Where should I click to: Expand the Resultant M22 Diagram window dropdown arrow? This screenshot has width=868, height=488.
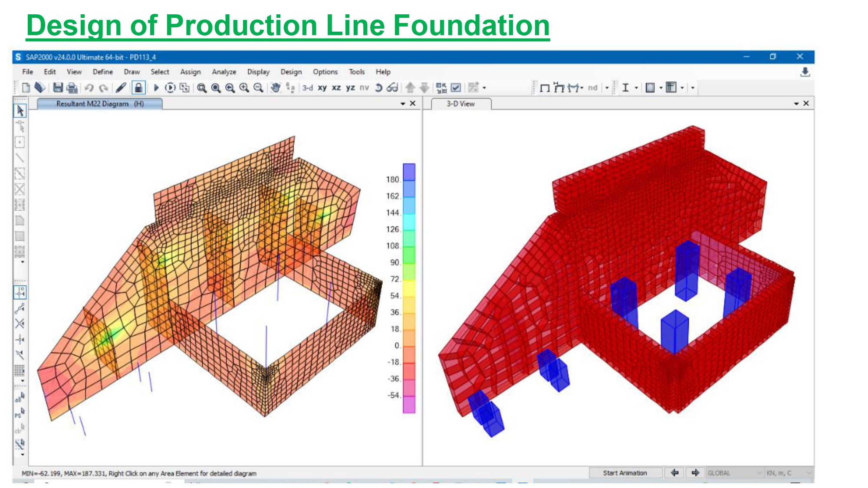(403, 104)
